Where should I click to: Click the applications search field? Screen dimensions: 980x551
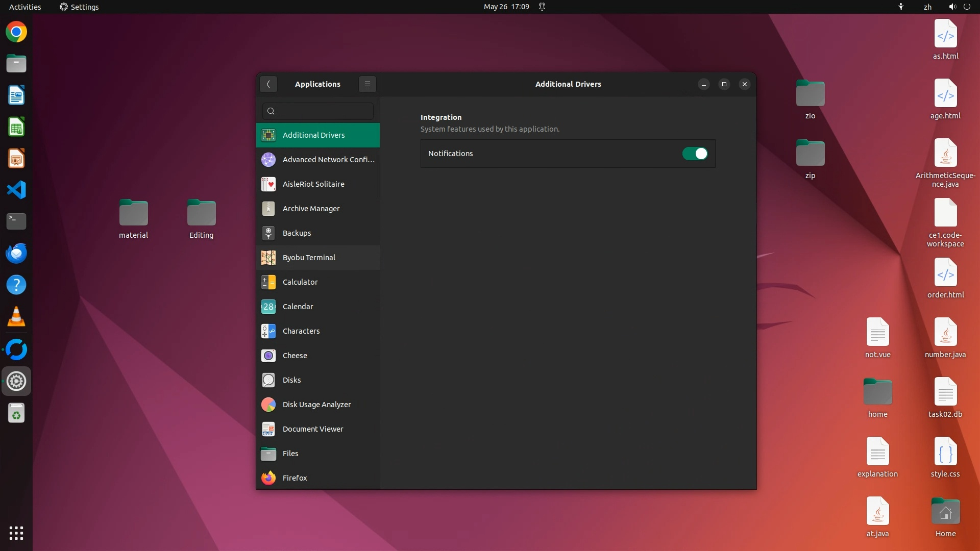(318, 111)
